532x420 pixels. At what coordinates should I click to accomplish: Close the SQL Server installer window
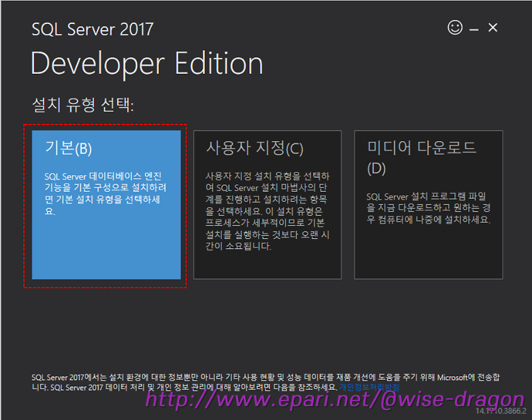[493, 27]
